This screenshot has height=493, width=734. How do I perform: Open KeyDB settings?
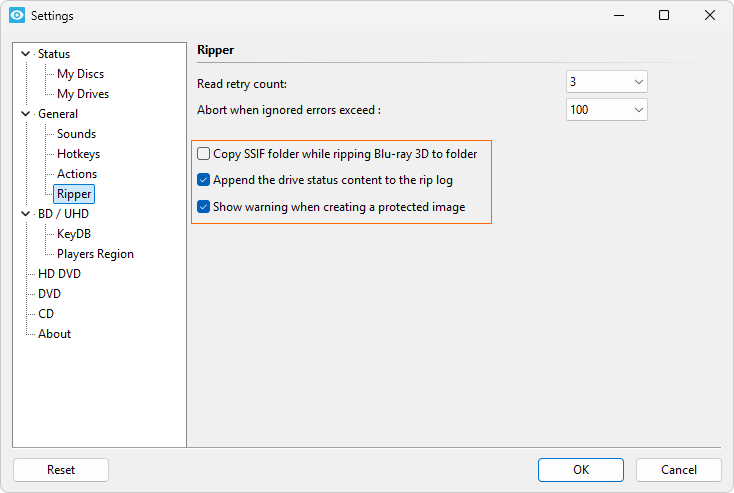(74, 234)
